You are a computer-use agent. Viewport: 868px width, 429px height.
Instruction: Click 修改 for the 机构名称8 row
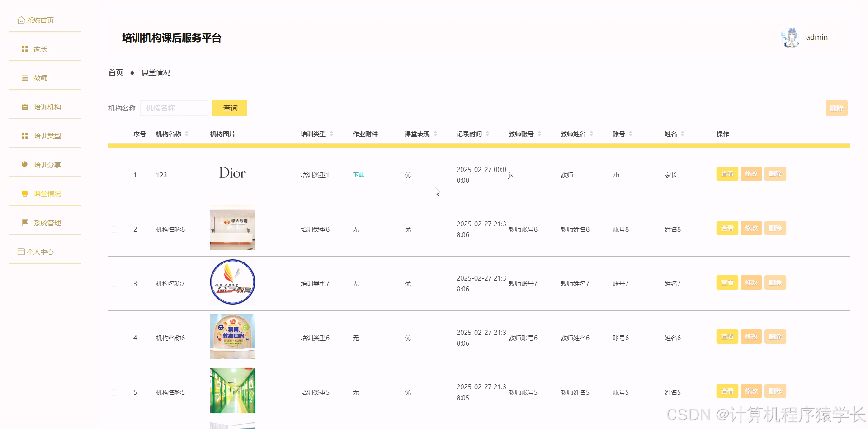click(x=751, y=228)
